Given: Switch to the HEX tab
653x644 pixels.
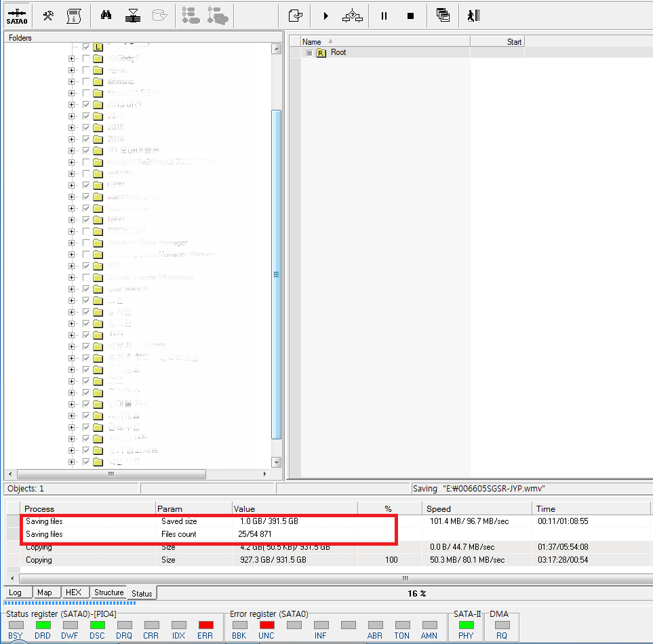Looking at the screenshot, I should tap(75, 592).
